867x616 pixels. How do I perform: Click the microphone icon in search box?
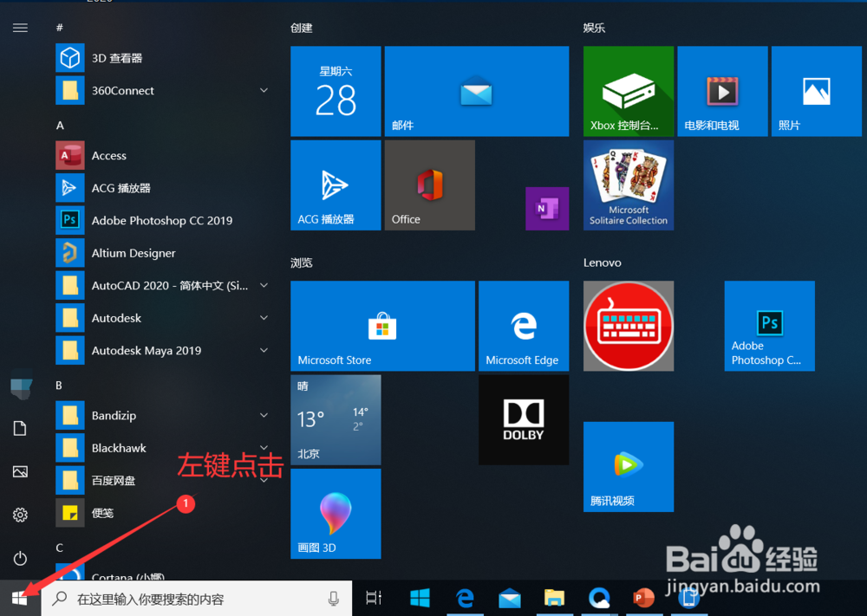pyautogui.click(x=334, y=599)
